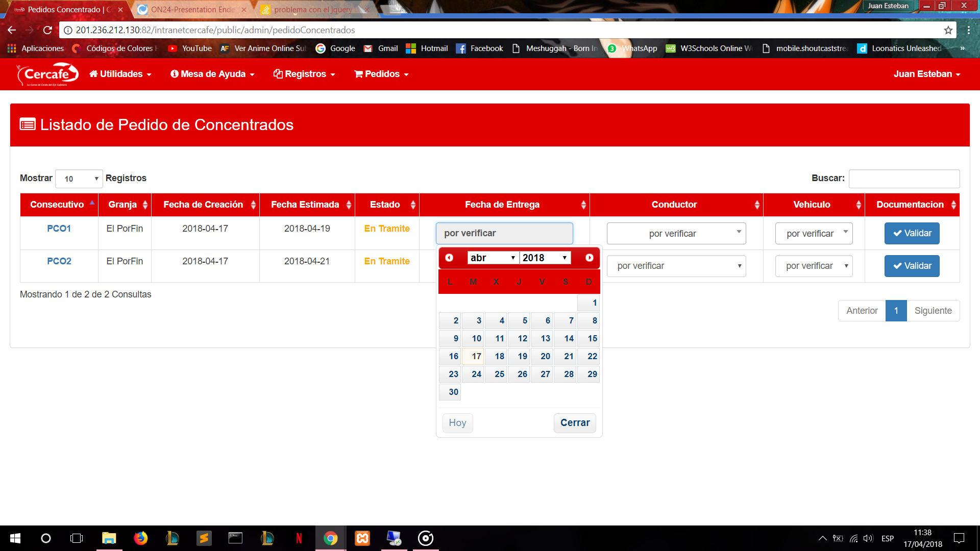Image resolution: width=980 pixels, height=551 pixels.
Task: Select month dropdown in calendar
Action: click(491, 258)
